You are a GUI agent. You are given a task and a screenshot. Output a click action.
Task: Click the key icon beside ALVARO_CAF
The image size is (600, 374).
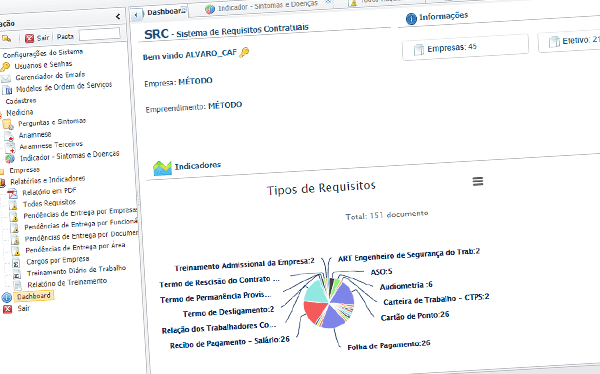pyautogui.click(x=244, y=52)
